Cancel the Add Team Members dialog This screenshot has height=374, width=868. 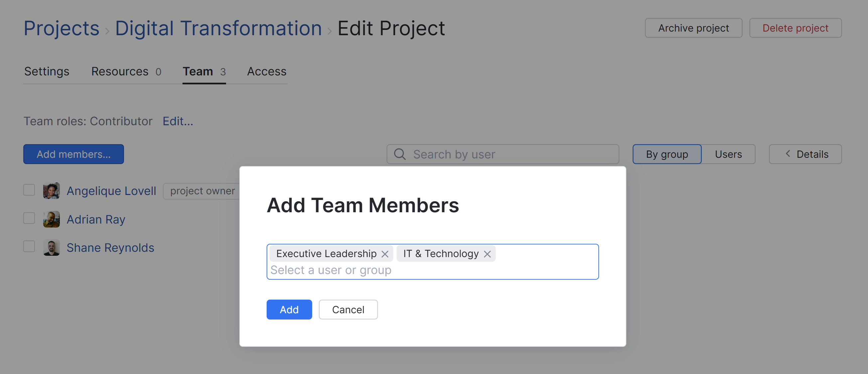click(348, 309)
